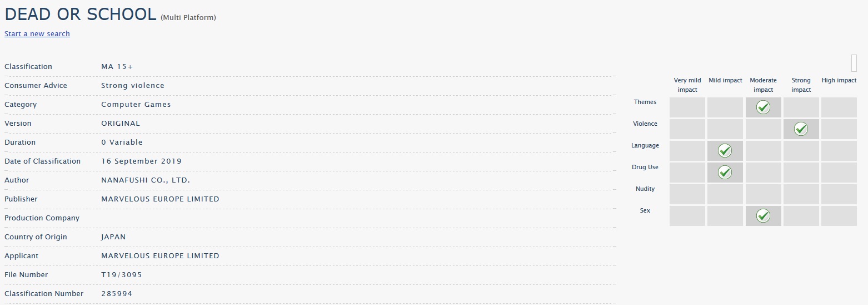Select the Sex strong impact cell
The image size is (868, 305).
pos(801,216)
